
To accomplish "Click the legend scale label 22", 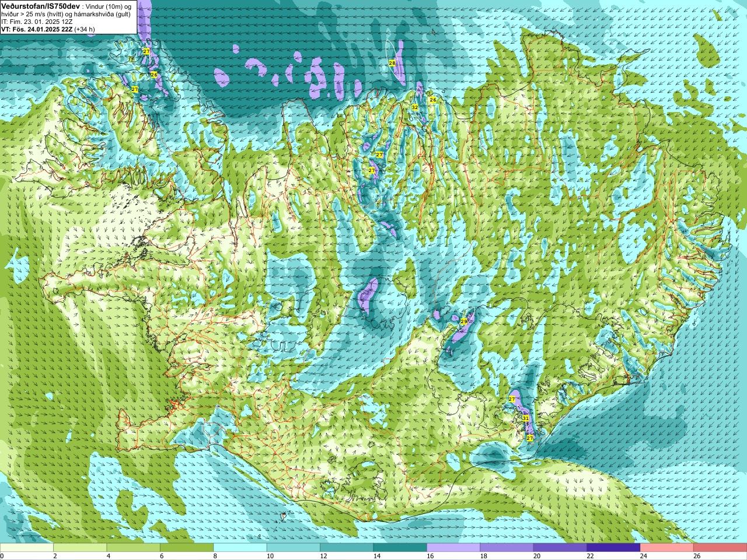I will [x=590, y=556].
